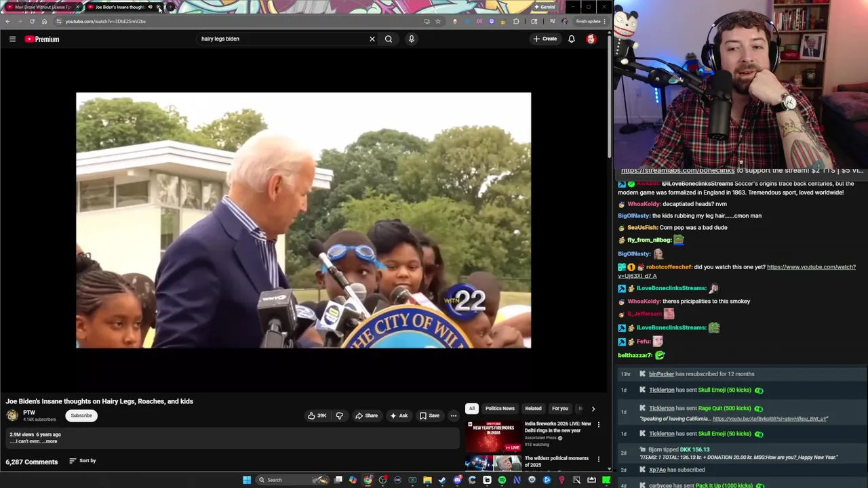The height and width of the screenshot is (488, 868).
Task: Click the 6,287 Comments heading
Action: pyautogui.click(x=32, y=462)
